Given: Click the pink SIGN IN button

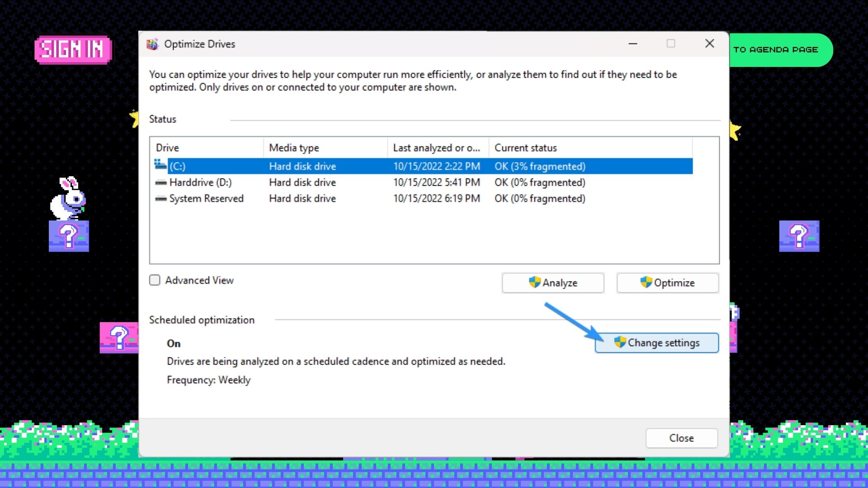Looking at the screenshot, I should (73, 49).
